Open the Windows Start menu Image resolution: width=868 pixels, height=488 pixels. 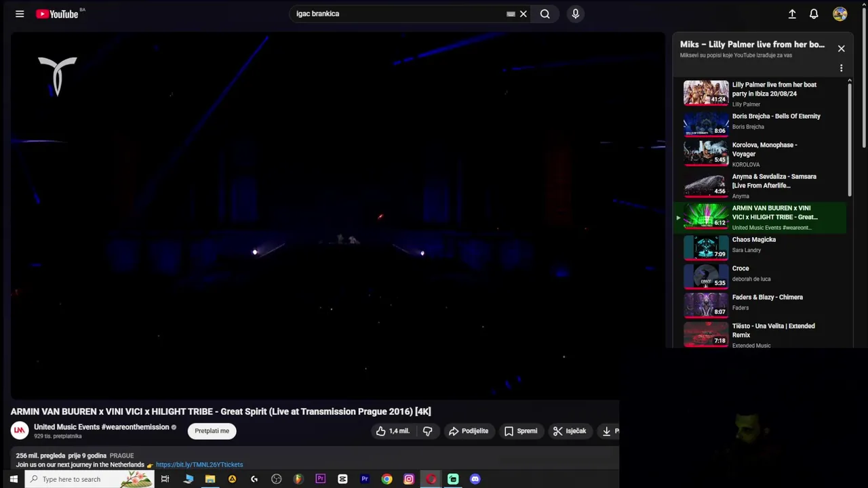point(13,479)
